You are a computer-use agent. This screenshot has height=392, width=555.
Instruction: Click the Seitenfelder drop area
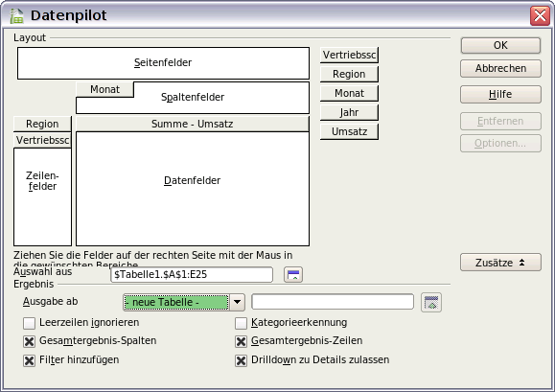(163, 63)
